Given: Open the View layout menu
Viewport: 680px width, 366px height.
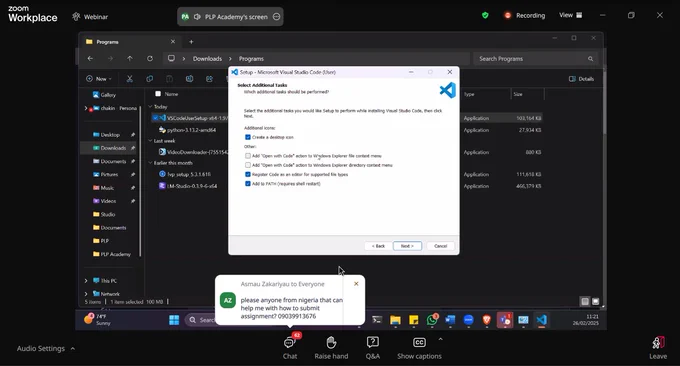Looking at the screenshot, I should [x=570, y=15].
